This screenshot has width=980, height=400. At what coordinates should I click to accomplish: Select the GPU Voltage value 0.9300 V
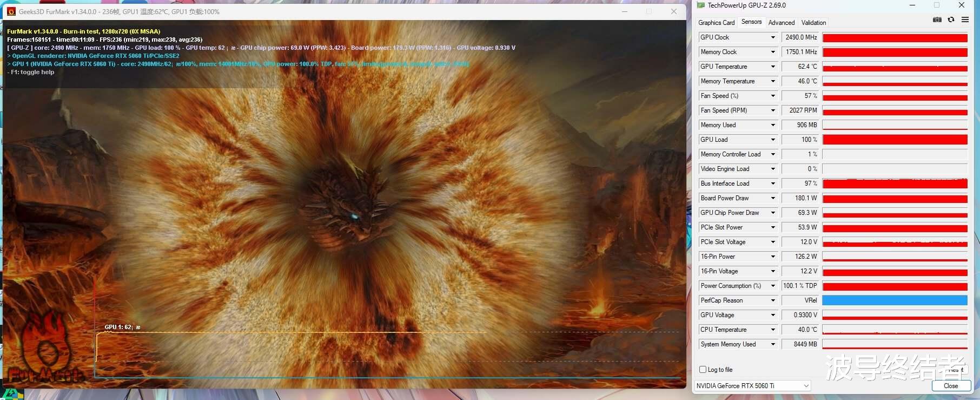[x=800, y=315]
